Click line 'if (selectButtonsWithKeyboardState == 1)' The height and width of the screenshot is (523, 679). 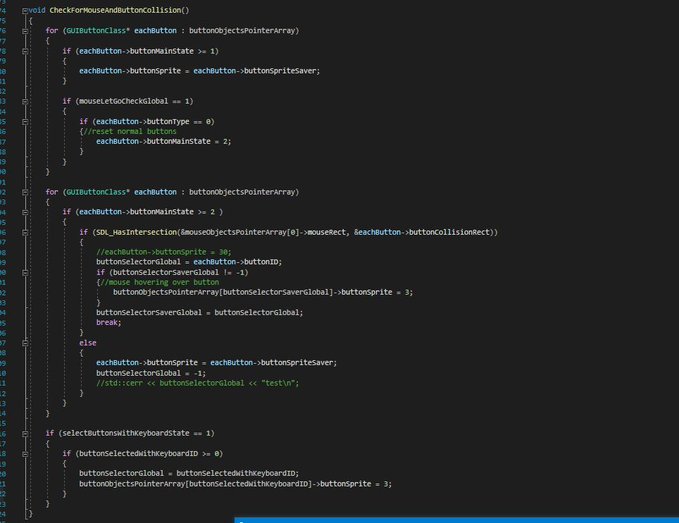(130, 433)
